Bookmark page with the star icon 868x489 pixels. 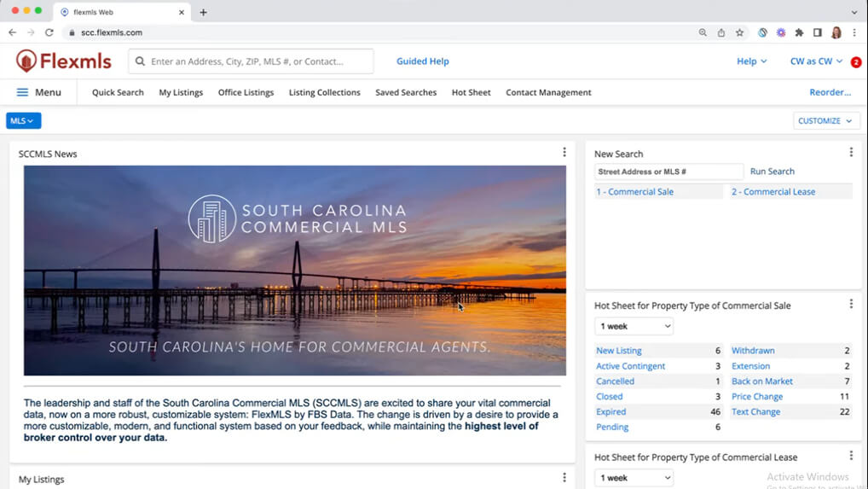(739, 32)
